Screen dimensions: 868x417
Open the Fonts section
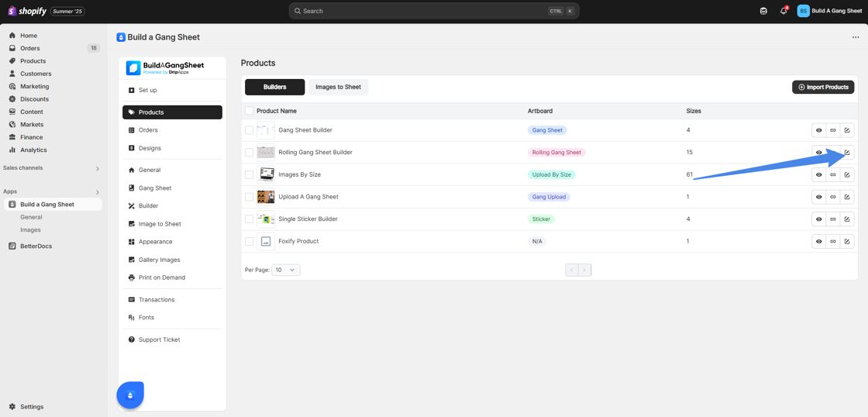click(x=172, y=317)
